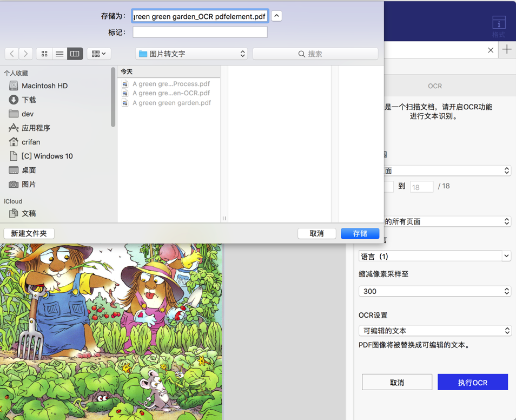Screen dimensions: 516x420
Task: Click the garden illustration PDF page
Action: 111,332
